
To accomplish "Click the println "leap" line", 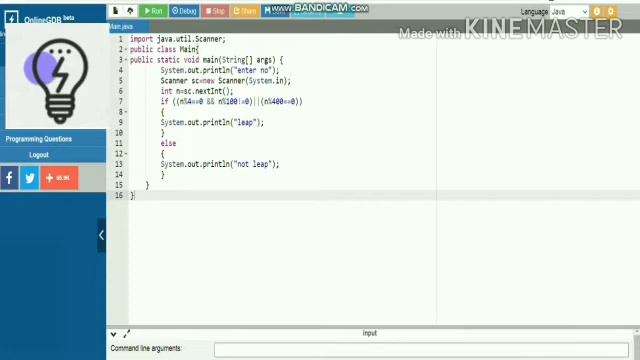I will click(x=212, y=122).
